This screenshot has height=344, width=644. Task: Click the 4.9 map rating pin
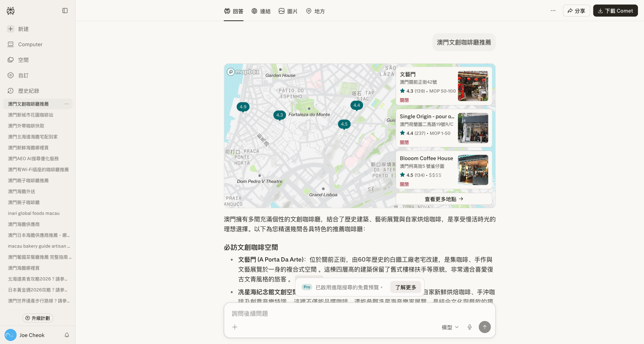pos(243,107)
